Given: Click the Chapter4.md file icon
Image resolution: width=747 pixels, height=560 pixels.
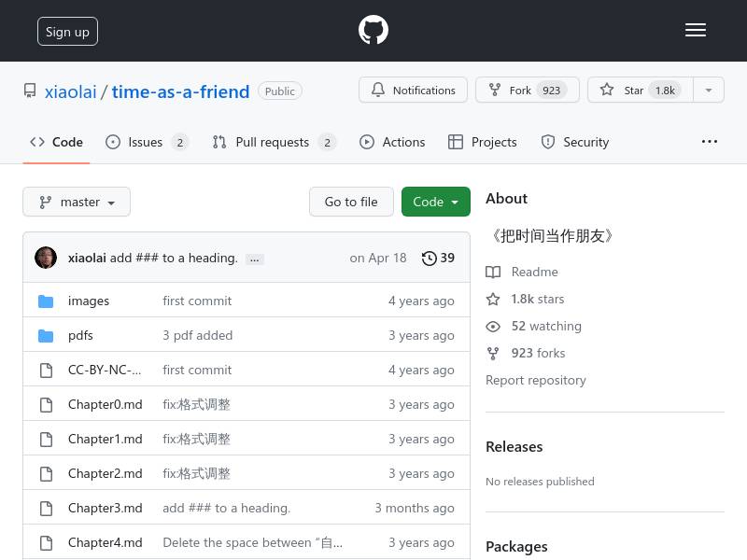Looking at the screenshot, I should click(46, 543).
